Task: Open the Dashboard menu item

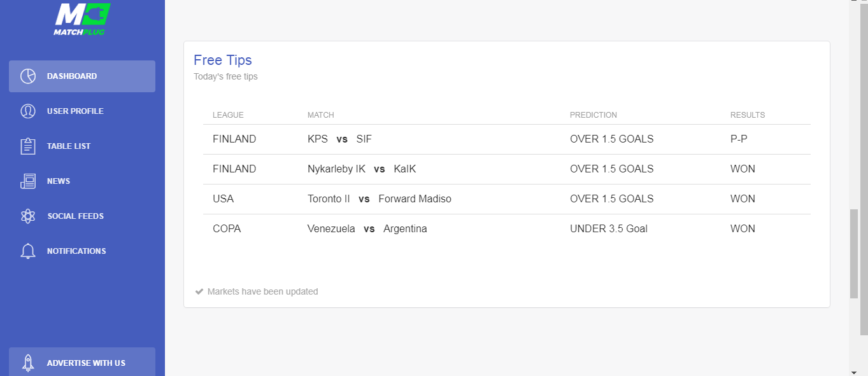Action: (82, 76)
